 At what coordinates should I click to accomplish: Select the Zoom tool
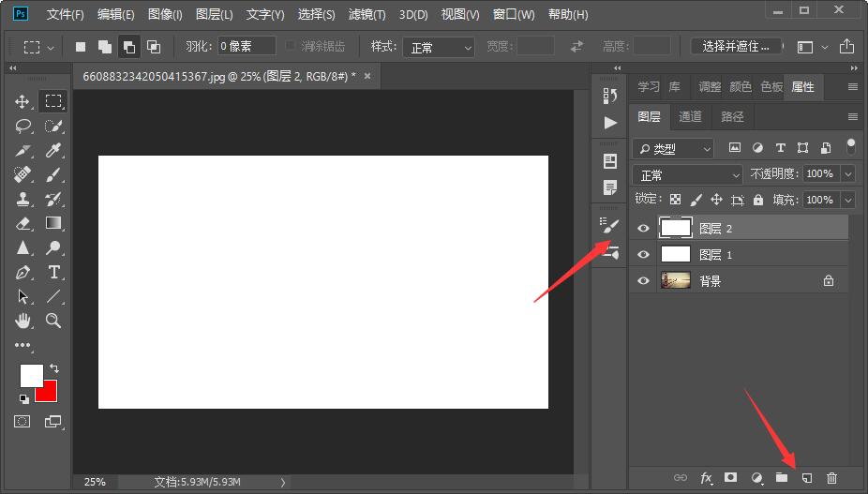pyautogui.click(x=53, y=321)
